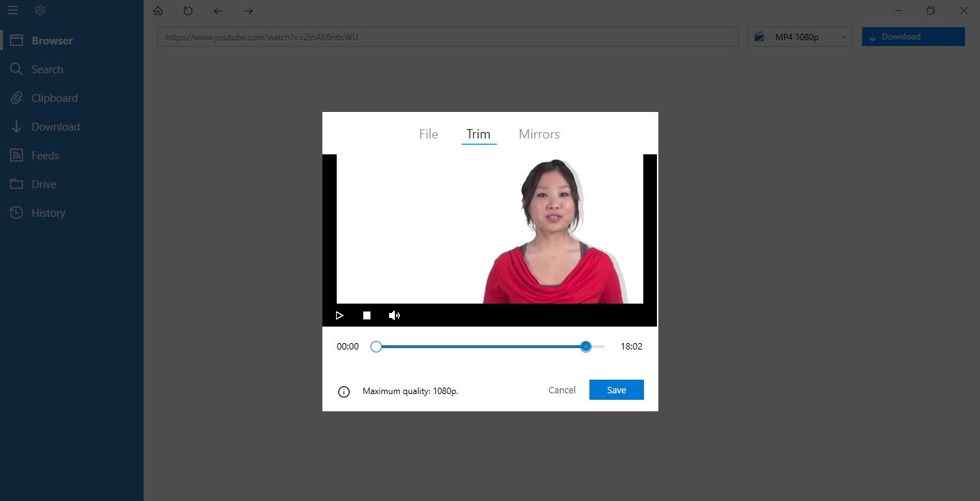Click the YouTube URL address field

tap(447, 37)
